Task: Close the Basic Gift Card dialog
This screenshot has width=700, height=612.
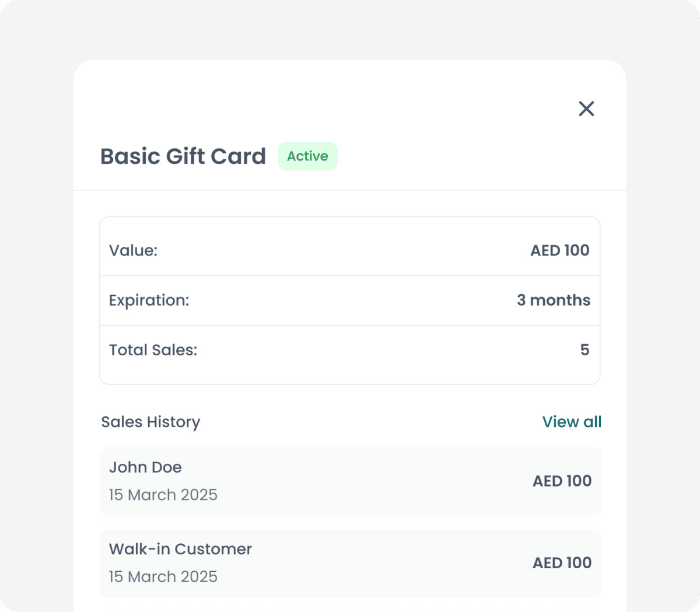Action: [x=586, y=109]
